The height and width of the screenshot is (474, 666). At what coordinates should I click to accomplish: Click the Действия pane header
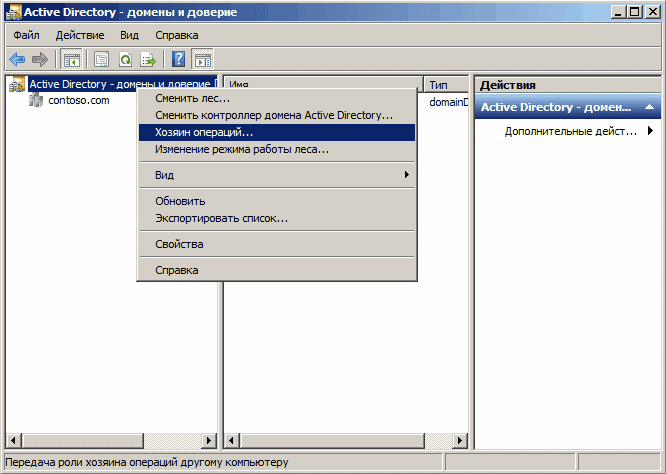tap(567, 85)
